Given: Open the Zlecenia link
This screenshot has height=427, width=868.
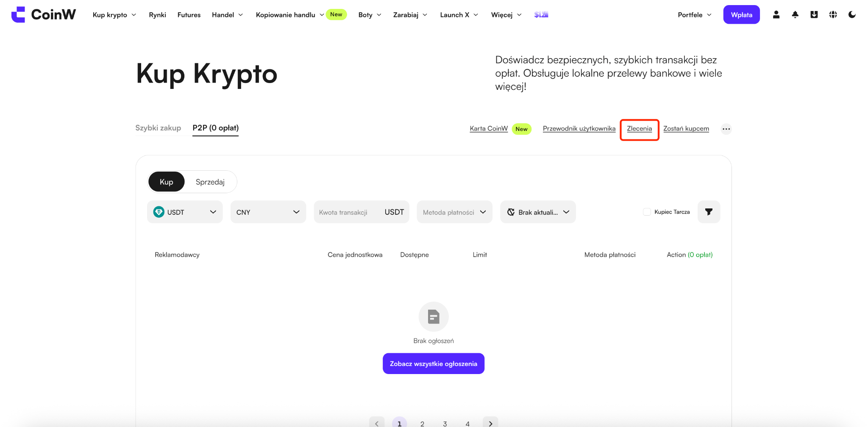Looking at the screenshot, I should (640, 129).
